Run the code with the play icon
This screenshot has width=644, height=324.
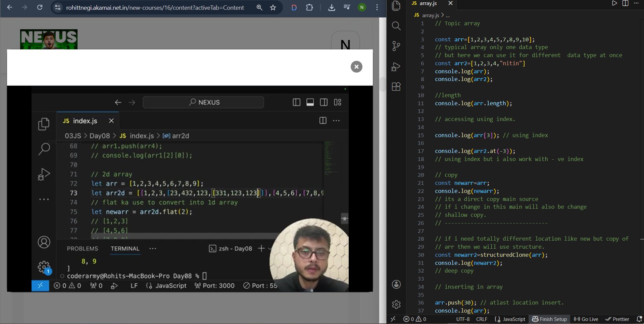[614, 3]
